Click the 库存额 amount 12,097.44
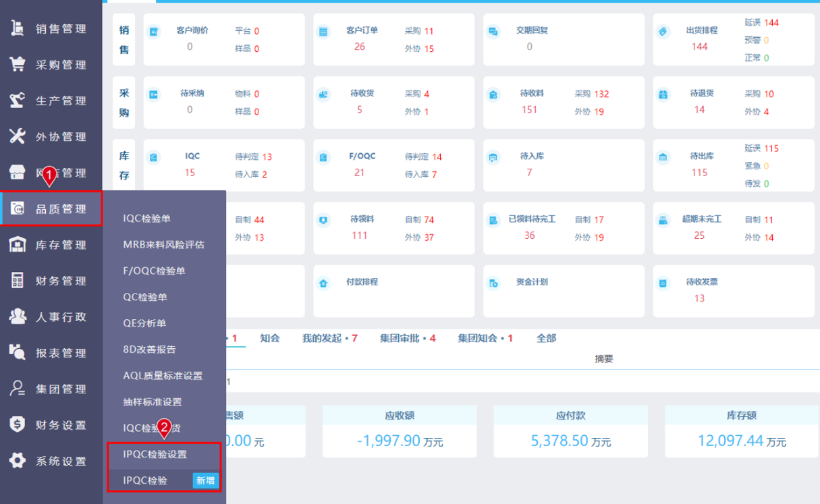The height and width of the screenshot is (504, 820). [730, 441]
